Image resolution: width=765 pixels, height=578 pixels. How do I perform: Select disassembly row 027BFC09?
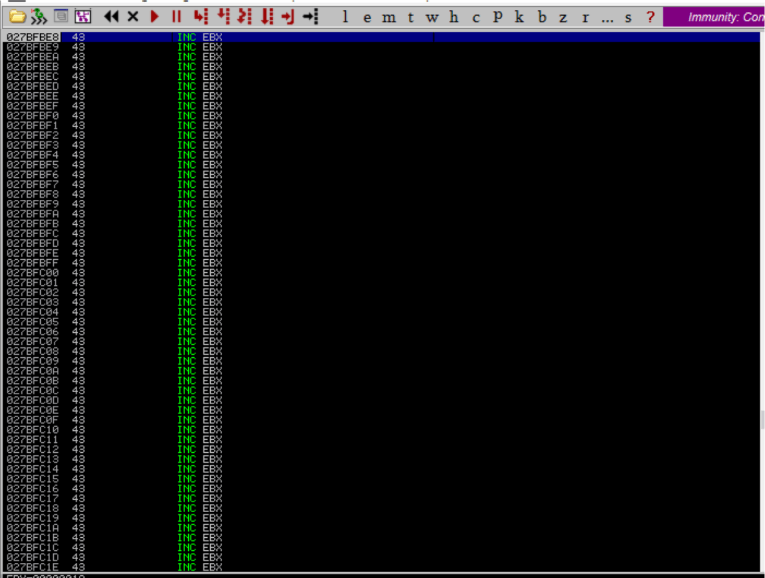pos(382,361)
